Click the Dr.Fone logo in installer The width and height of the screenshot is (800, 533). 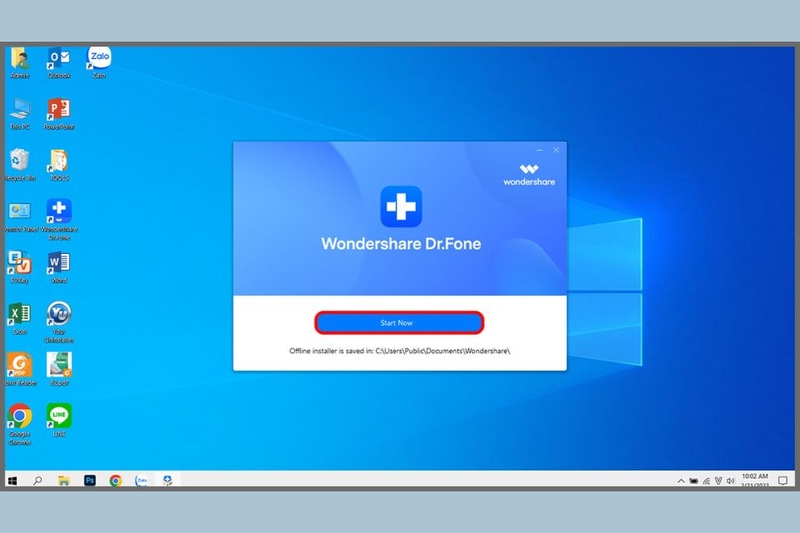click(401, 206)
